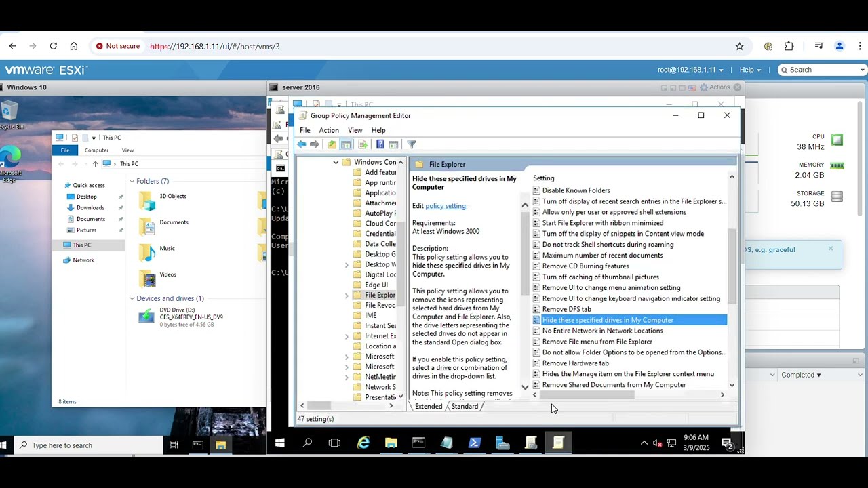This screenshot has width=868, height=488.
Task: Expand Internet Ex... tree node
Action: pos(347,336)
